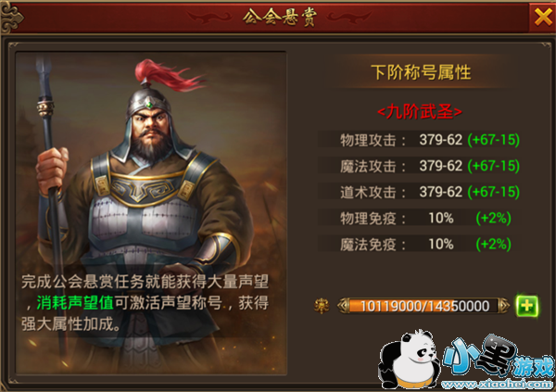Open the www.xiaohei.com watermark link
This screenshot has width=556, height=392.
point(498,385)
